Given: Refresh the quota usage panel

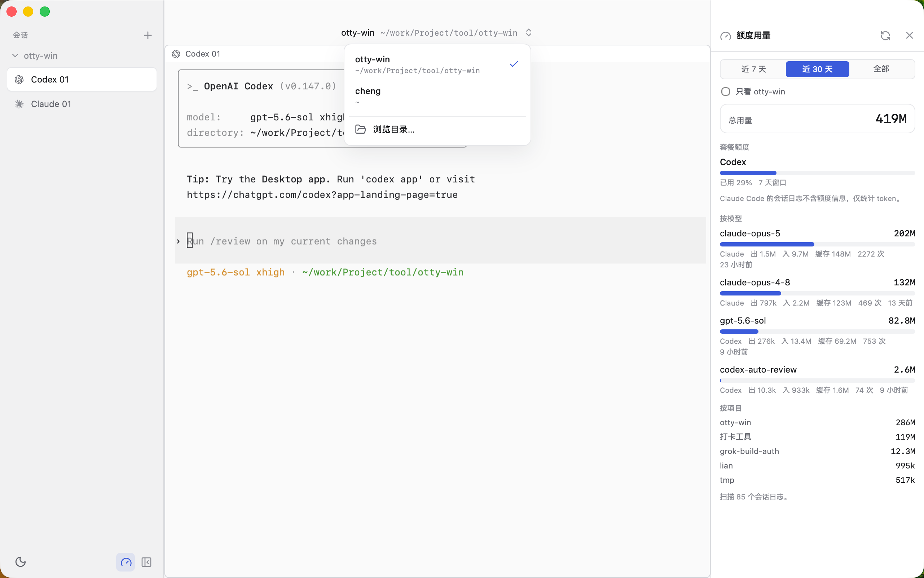Looking at the screenshot, I should [x=885, y=36].
